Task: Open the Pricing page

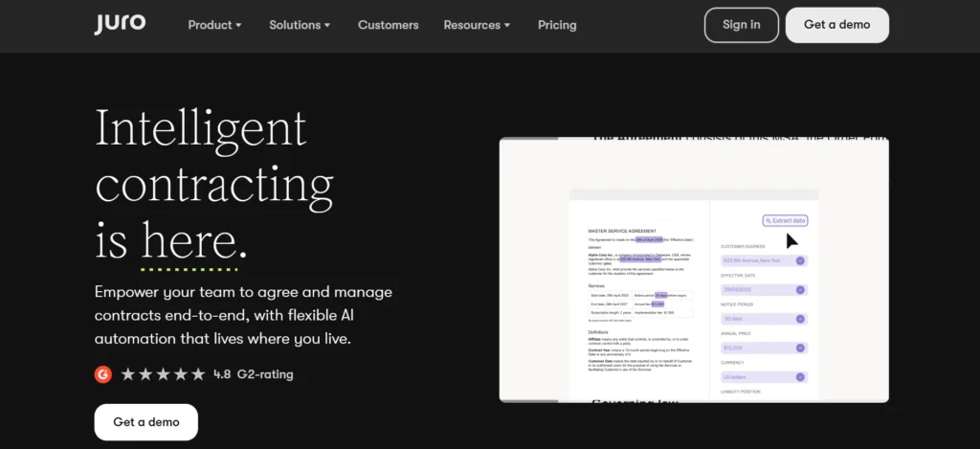Action: (x=557, y=25)
